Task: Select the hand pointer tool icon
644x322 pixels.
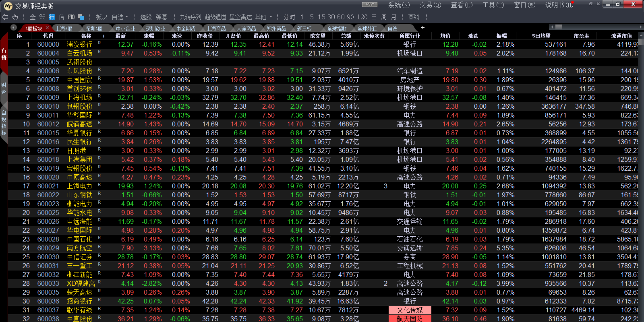Action: pyautogui.click(x=15, y=17)
